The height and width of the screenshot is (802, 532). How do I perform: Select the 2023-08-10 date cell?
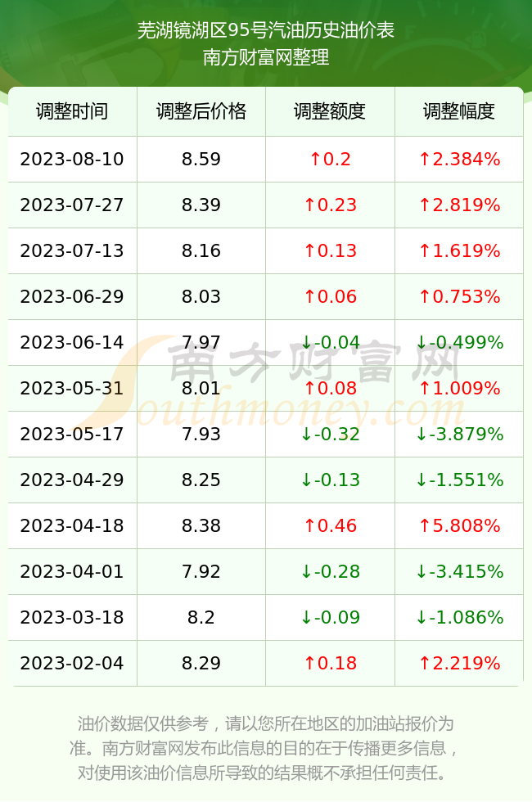click(72, 159)
